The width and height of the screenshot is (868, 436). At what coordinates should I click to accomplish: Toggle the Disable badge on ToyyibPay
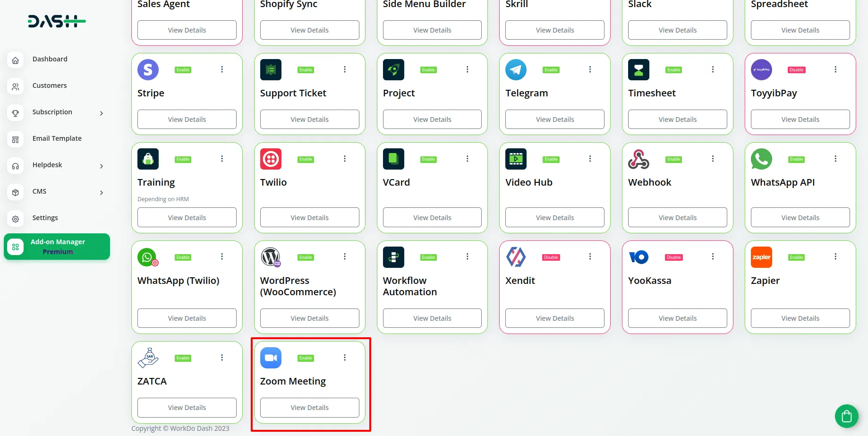coord(796,70)
